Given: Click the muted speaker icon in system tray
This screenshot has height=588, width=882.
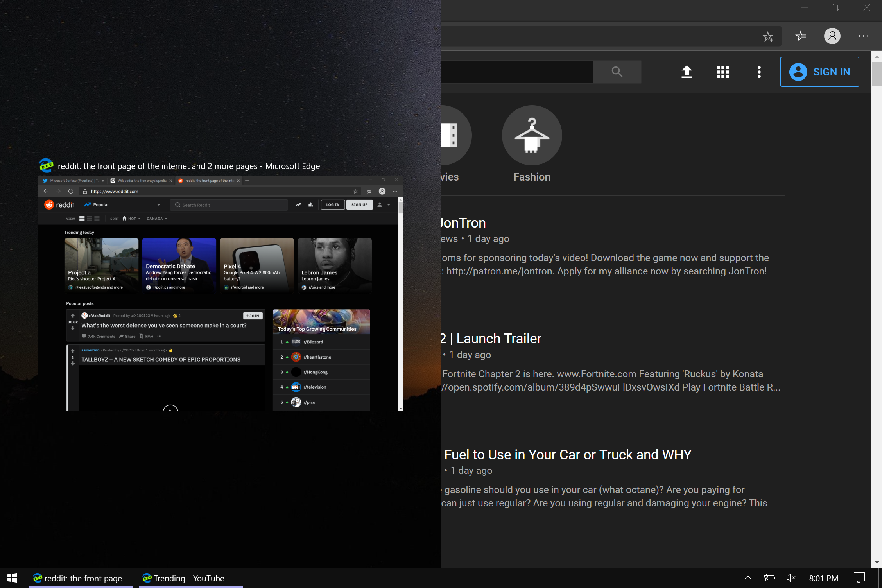Looking at the screenshot, I should (x=791, y=578).
